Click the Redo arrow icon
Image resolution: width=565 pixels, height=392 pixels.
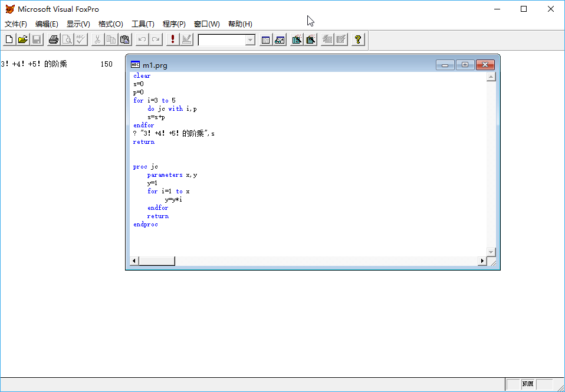tap(156, 39)
